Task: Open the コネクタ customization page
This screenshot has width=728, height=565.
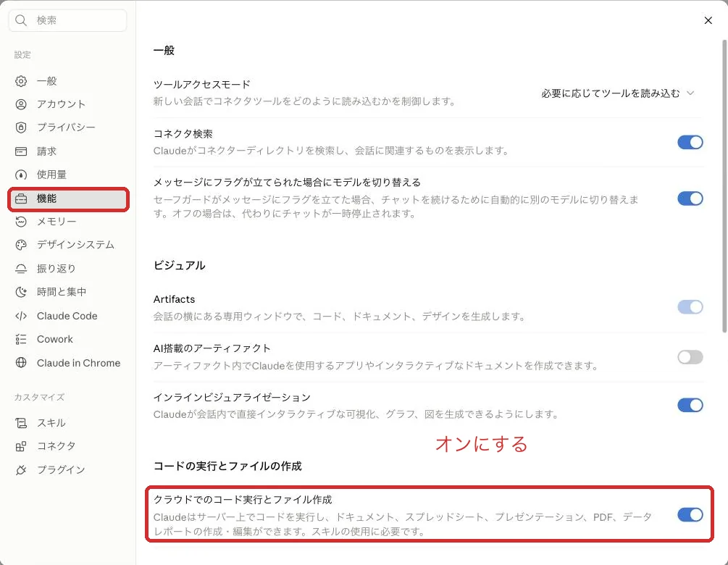Action: click(68, 447)
